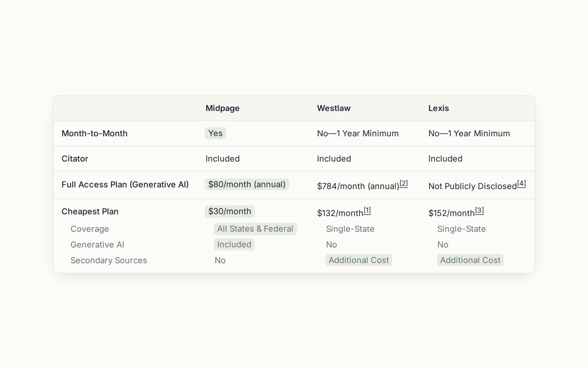
Task: Select the Full Access Plan (Generative AI) label
Action: coord(125,184)
